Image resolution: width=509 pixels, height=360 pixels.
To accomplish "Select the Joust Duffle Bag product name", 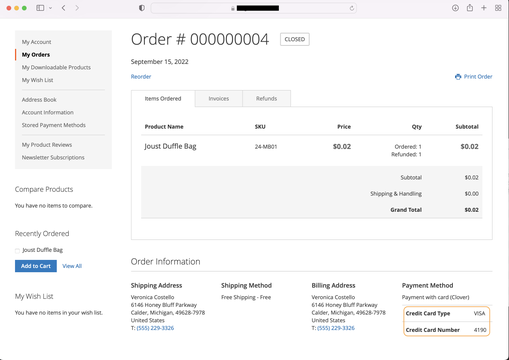I will pos(170,146).
